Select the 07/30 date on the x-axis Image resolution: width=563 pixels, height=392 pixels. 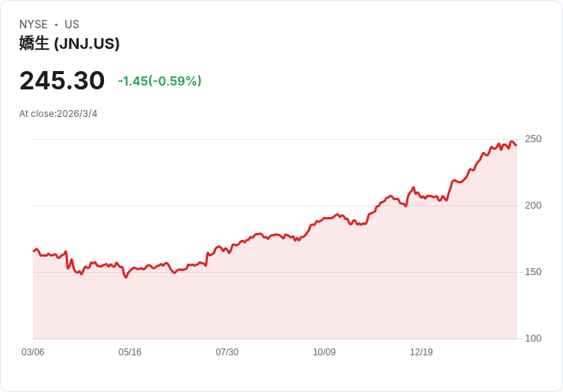coord(227,352)
